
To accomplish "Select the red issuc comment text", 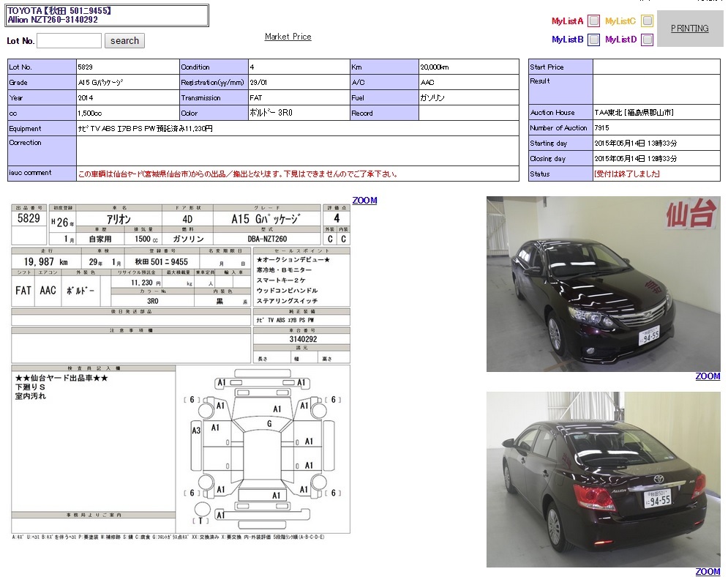I will click(x=238, y=174).
